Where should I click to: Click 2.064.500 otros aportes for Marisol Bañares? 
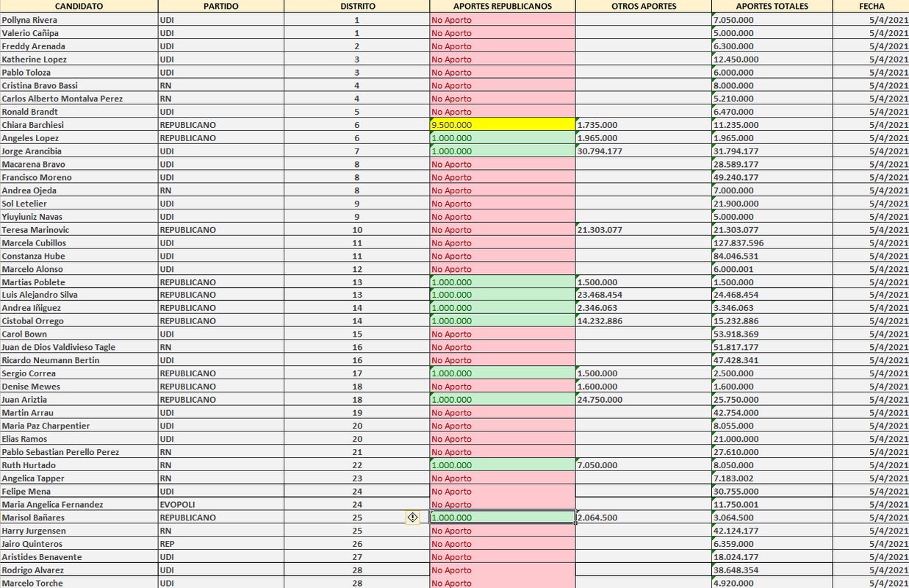(644, 517)
